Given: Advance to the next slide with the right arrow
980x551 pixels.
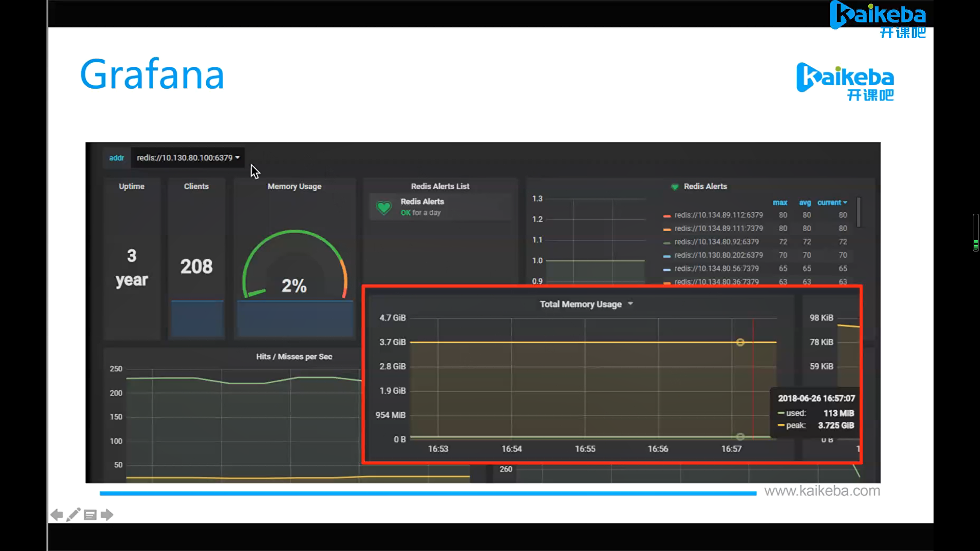Looking at the screenshot, I should pos(107,515).
